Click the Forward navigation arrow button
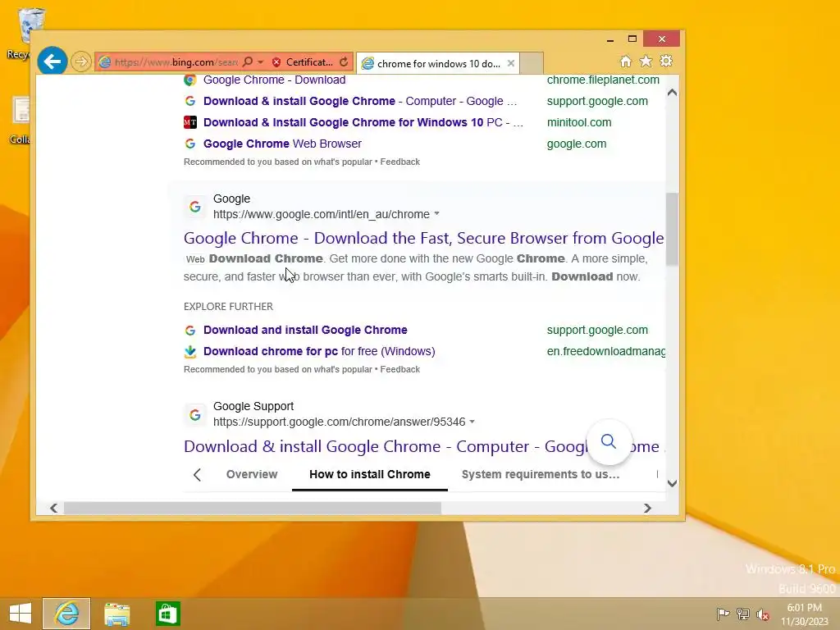This screenshot has width=840, height=630. (81, 62)
